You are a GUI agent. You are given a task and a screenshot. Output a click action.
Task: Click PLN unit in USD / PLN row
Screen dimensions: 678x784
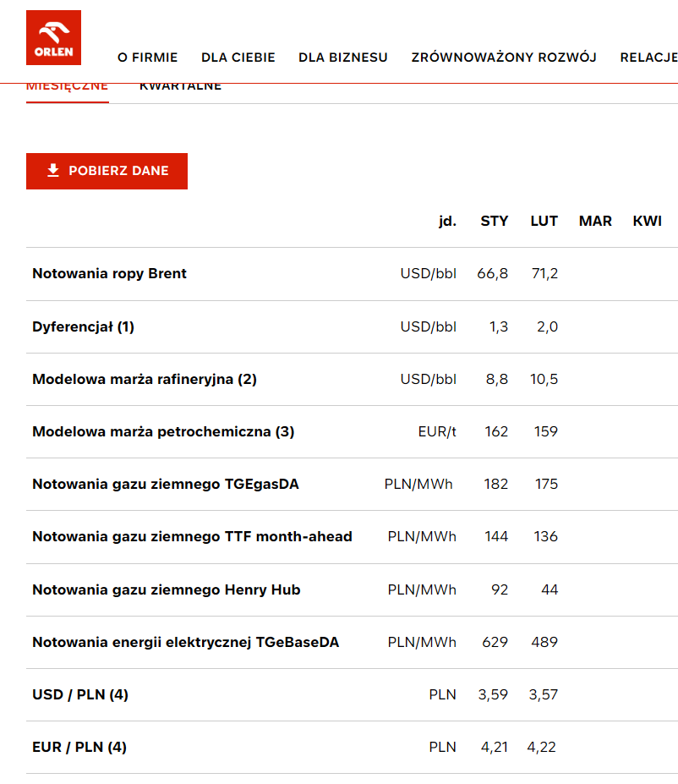[443, 694]
